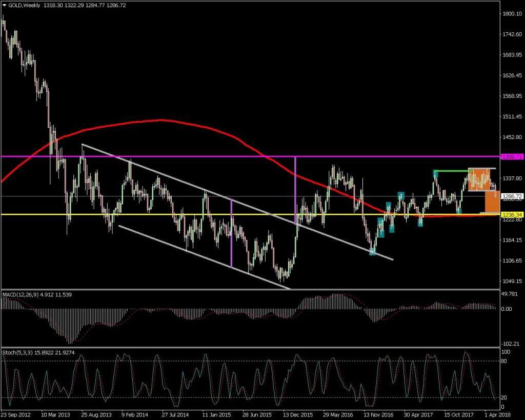
Task: Click the teal marker at green line's left end
Action: pyautogui.click(x=436, y=173)
